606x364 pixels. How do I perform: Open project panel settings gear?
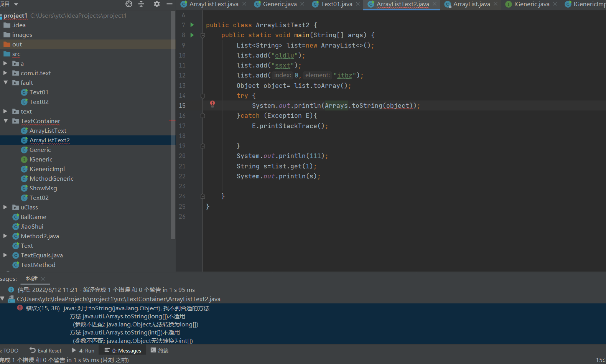coord(157,4)
